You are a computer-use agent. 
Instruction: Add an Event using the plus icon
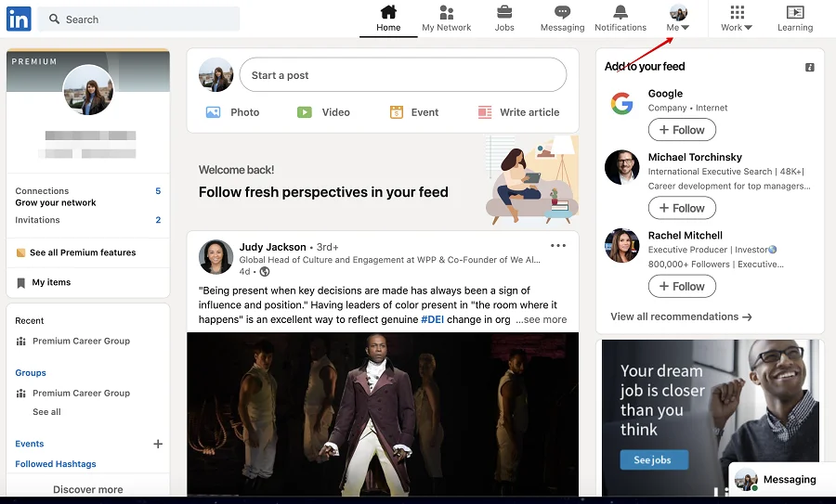(158, 444)
